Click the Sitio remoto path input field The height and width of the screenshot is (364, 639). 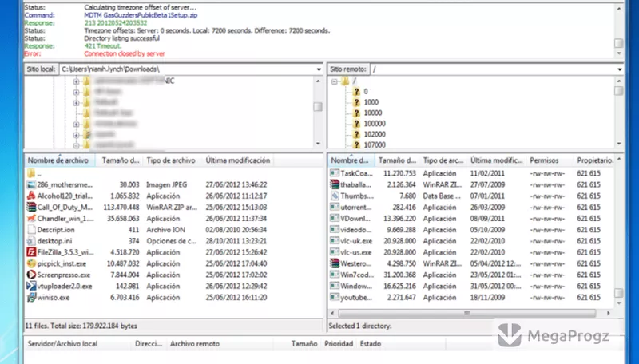[492, 69]
